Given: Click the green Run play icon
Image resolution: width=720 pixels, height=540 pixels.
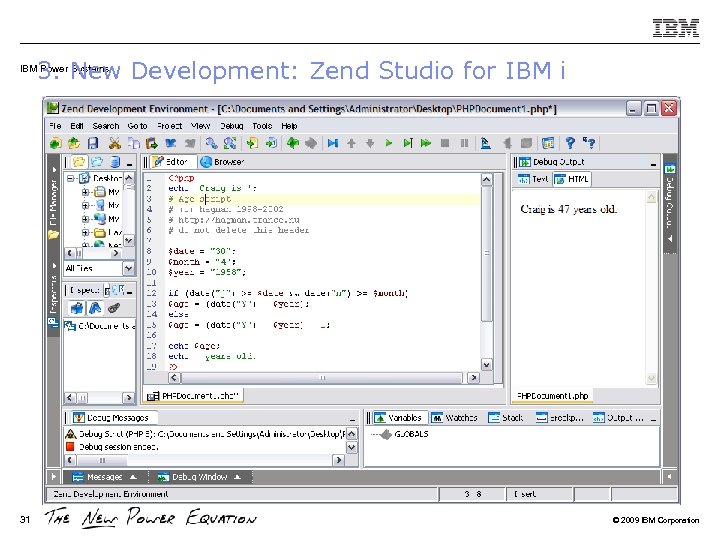Looking at the screenshot, I should pos(389,143).
